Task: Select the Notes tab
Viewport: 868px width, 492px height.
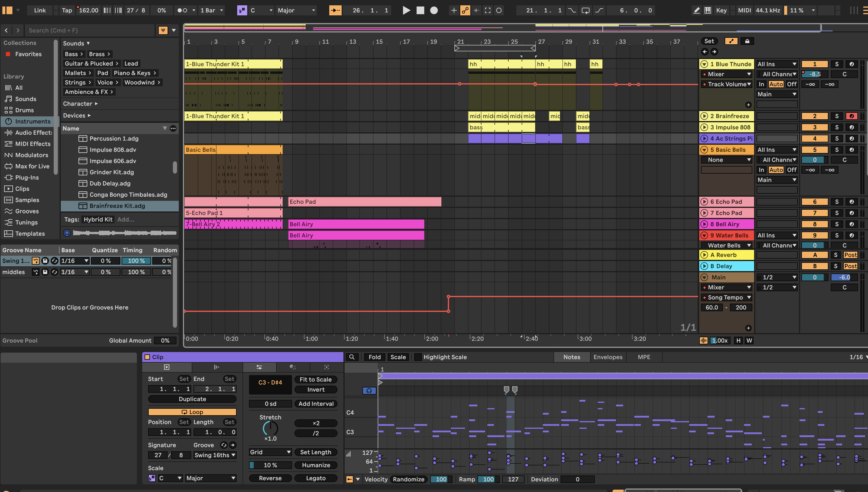Action: pos(572,357)
